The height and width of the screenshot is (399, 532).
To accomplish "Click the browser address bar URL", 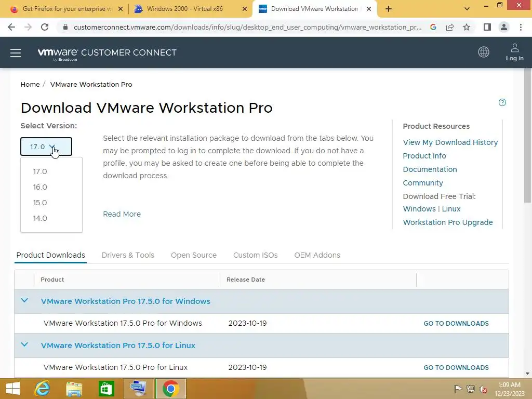I will (x=247, y=27).
